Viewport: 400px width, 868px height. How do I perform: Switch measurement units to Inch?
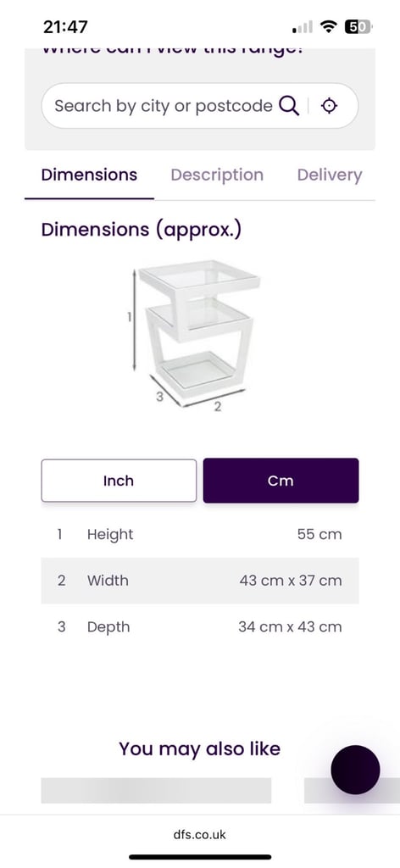[119, 481]
